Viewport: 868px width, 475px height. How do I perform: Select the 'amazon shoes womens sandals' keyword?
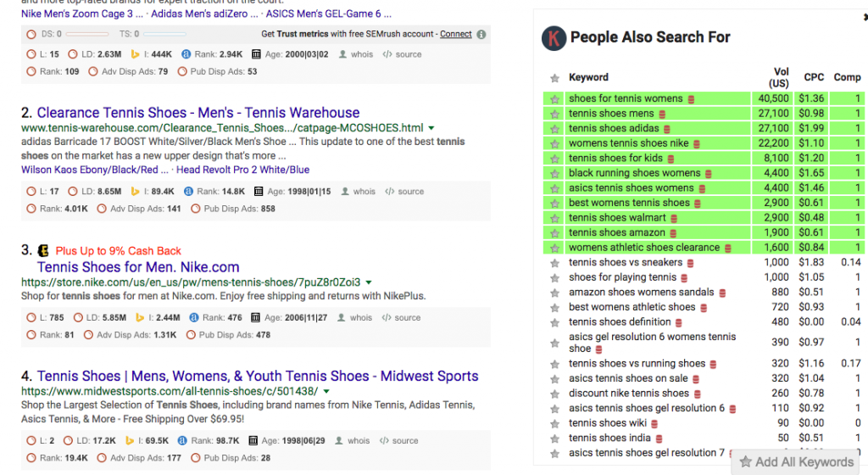642,293
